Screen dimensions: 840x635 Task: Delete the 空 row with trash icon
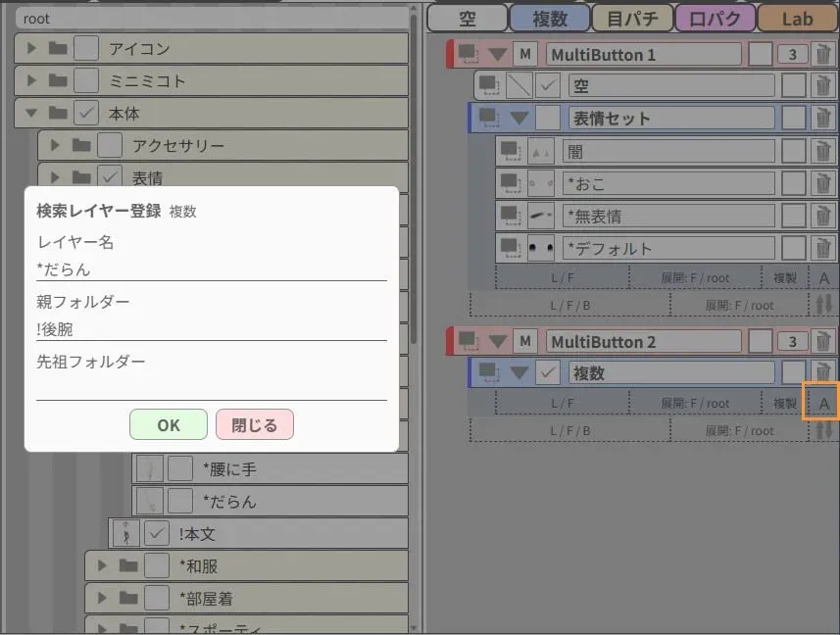(823, 85)
